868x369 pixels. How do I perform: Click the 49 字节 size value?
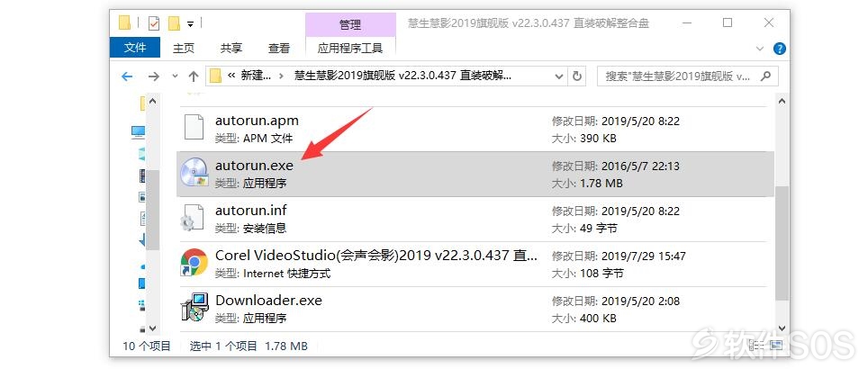tap(598, 228)
